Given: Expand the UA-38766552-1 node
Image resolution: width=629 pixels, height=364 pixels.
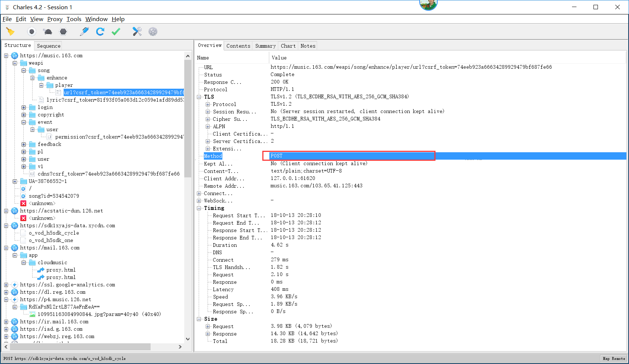Looking at the screenshot, I should coord(15,181).
